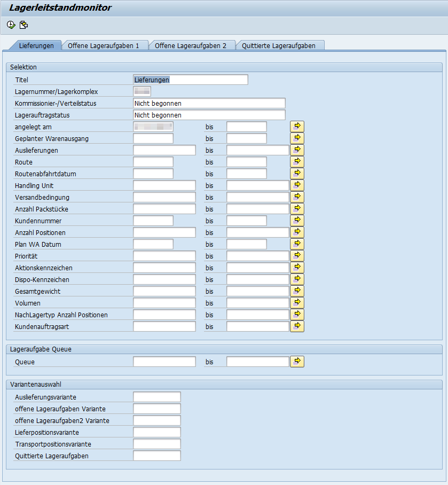
Task: Open multiple selection for Route
Action: point(297,162)
